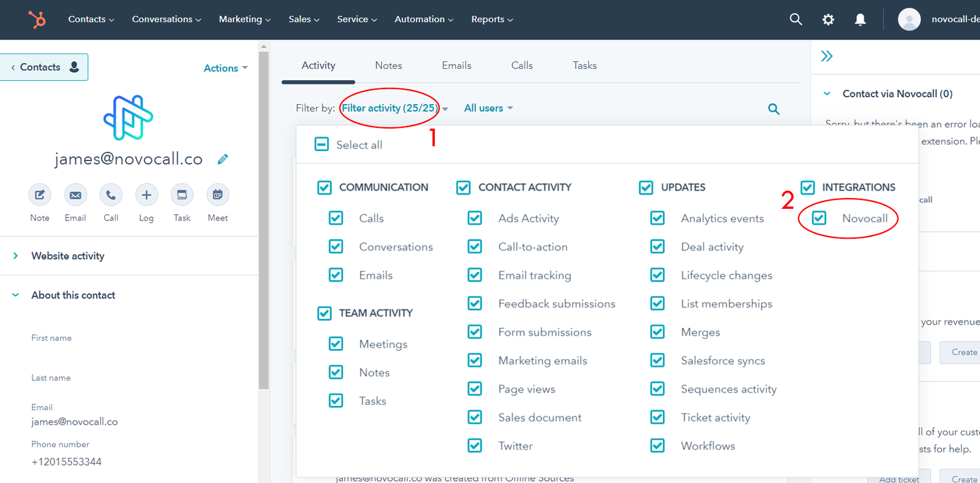
Task: Uncheck the Form submissions checkbox
Action: (475, 332)
